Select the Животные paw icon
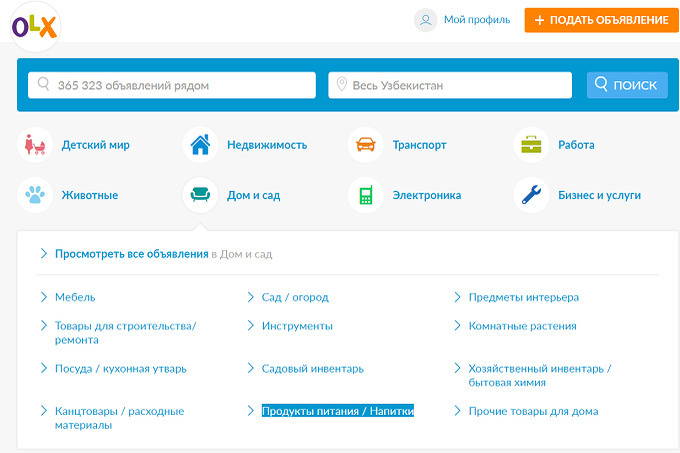 click(35, 195)
